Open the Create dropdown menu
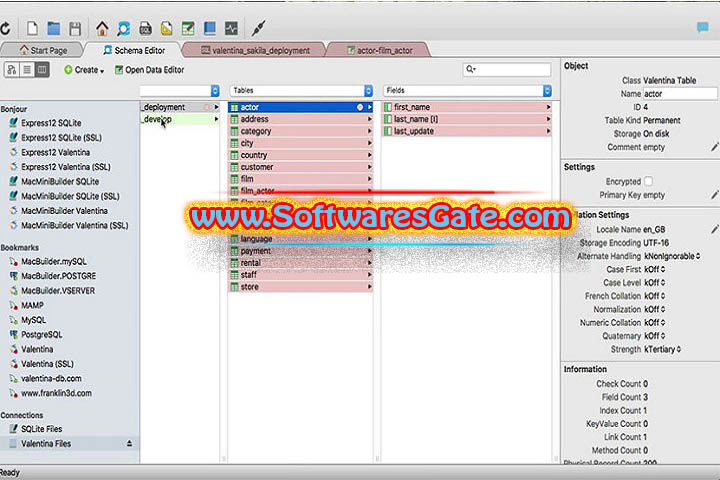Image resolution: width=720 pixels, height=480 pixels. pos(84,70)
